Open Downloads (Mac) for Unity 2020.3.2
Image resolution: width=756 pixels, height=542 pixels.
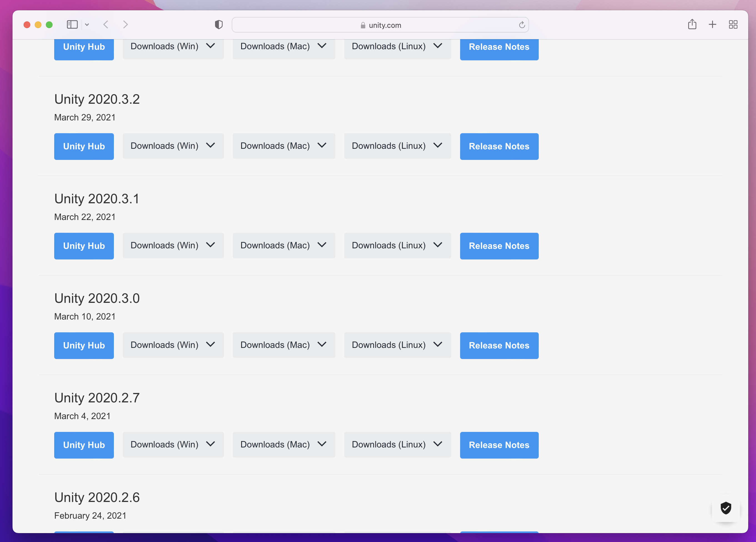click(284, 146)
